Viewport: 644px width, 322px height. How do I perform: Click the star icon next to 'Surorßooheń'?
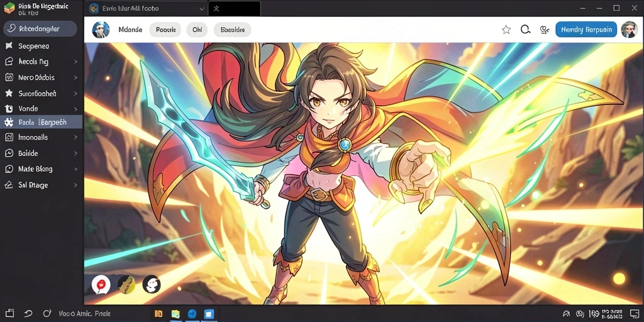click(9, 93)
